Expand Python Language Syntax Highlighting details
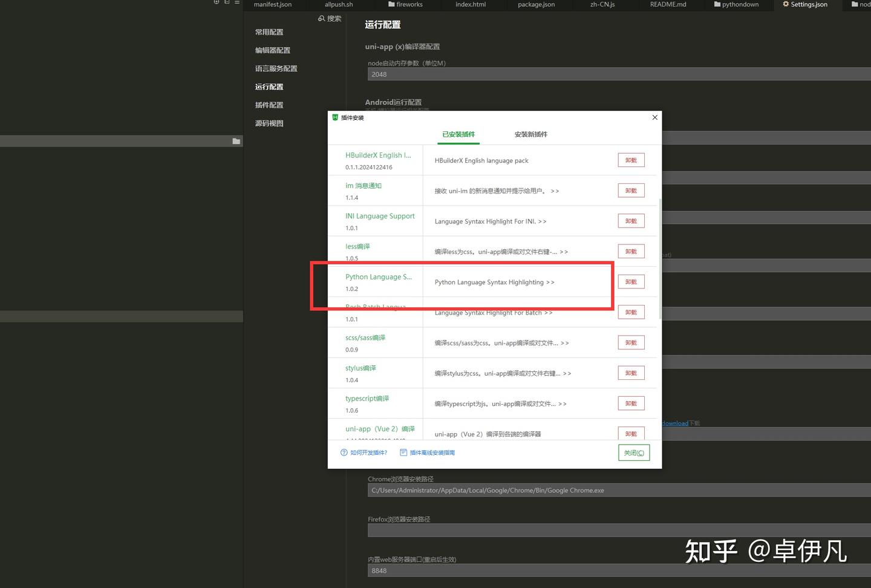Screen dimensions: 871x588 (549, 282)
